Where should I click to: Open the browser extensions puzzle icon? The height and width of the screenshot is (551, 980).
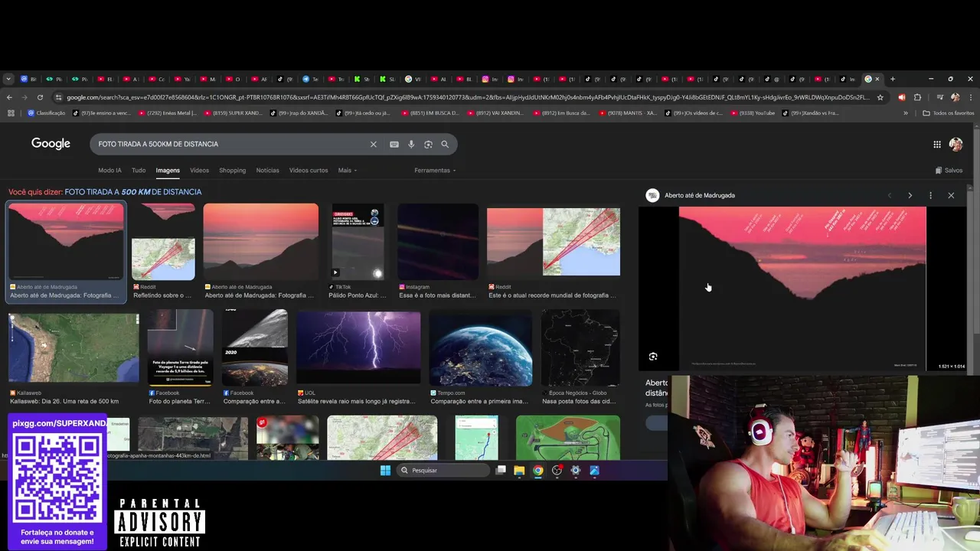[x=917, y=97]
